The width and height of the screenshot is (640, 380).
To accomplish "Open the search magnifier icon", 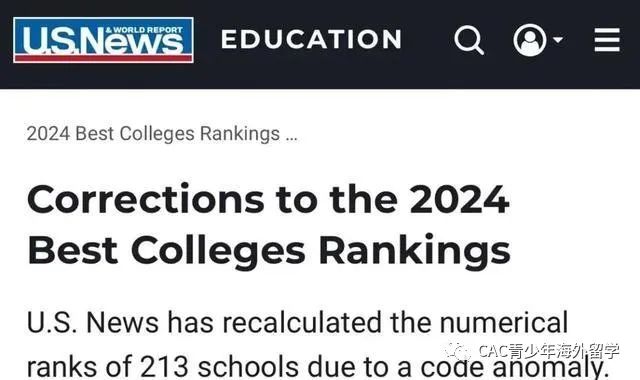I will (469, 40).
